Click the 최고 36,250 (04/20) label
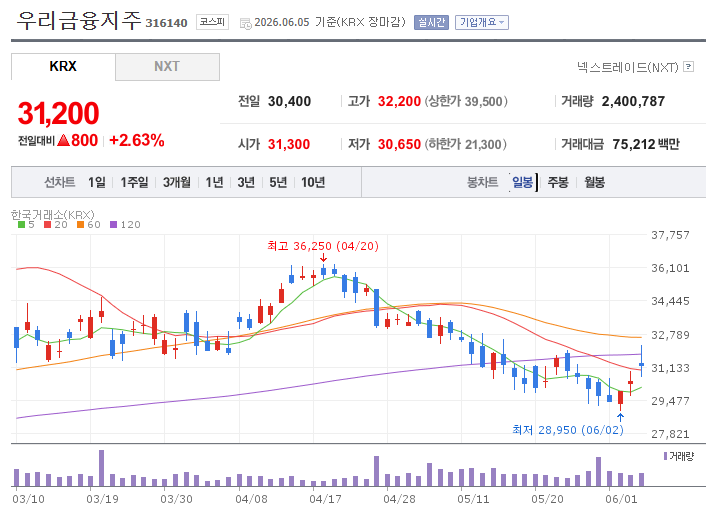Image resolution: width=706 pixels, height=513 pixels. tap(323, 246)
